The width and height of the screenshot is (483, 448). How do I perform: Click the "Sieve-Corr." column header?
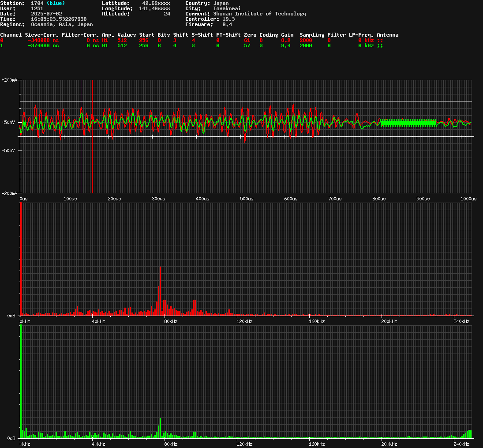[42, 35]
